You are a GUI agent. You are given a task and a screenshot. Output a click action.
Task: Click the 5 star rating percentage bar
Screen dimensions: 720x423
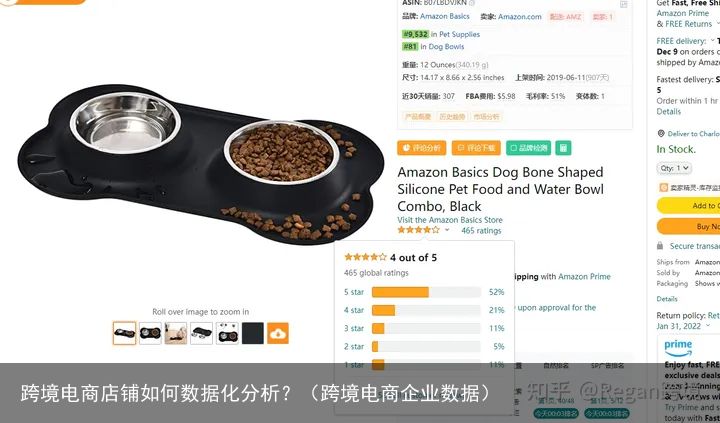(426, 292)
